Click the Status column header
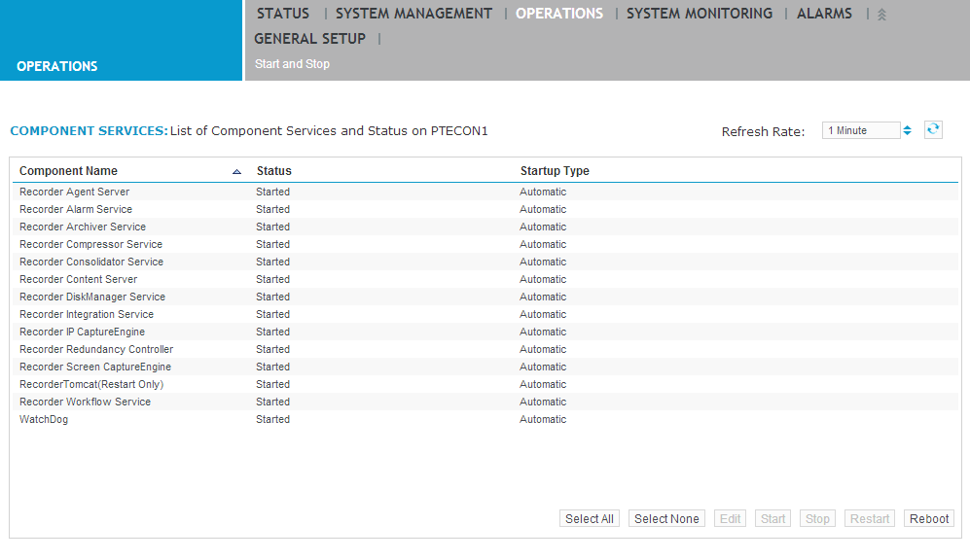 273,170
